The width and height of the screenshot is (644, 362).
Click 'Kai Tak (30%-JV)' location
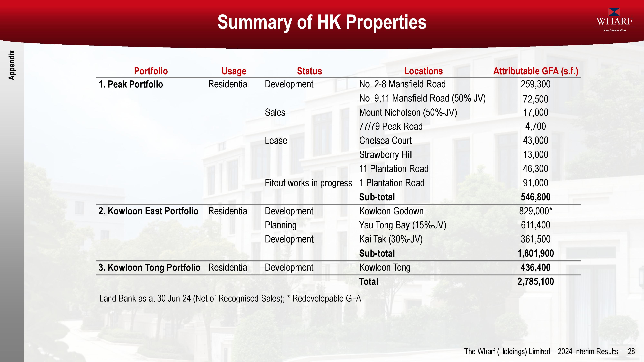click(391, 239)
